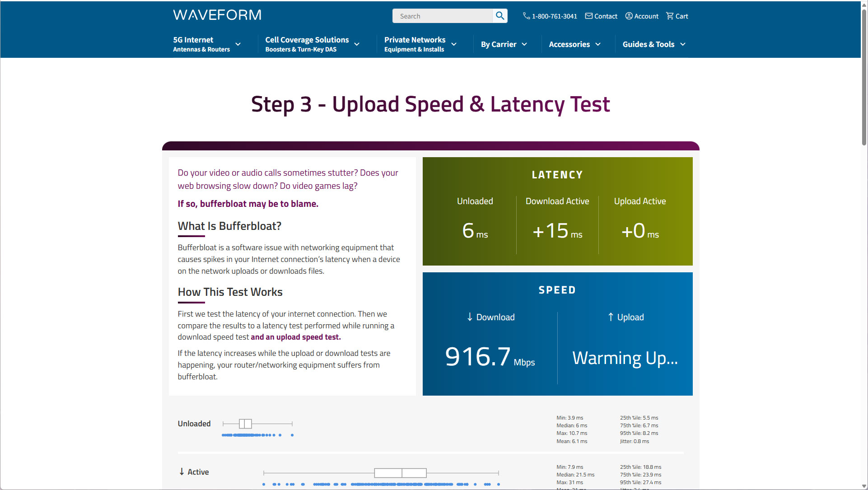
Task: Click the down-arrow icon next to Active
Action: coord(182,471)
